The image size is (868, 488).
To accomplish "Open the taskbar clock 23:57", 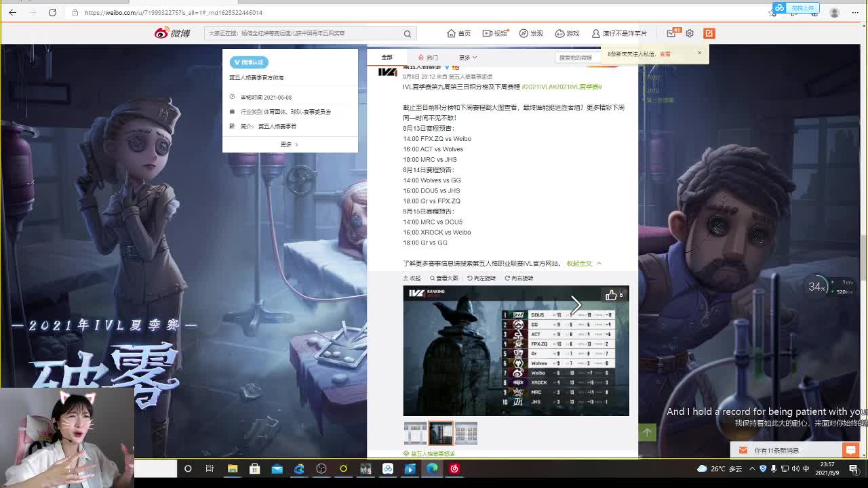I will (827, 468).
